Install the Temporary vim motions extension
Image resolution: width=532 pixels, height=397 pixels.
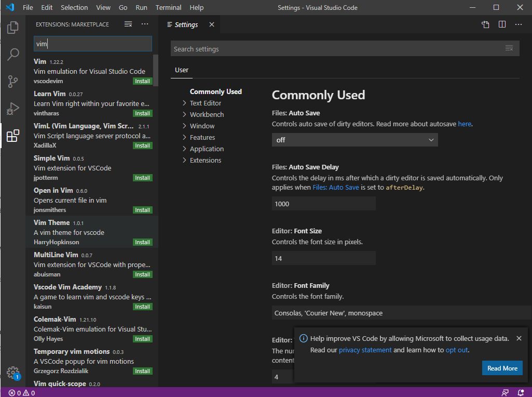[x=143, y=371]
